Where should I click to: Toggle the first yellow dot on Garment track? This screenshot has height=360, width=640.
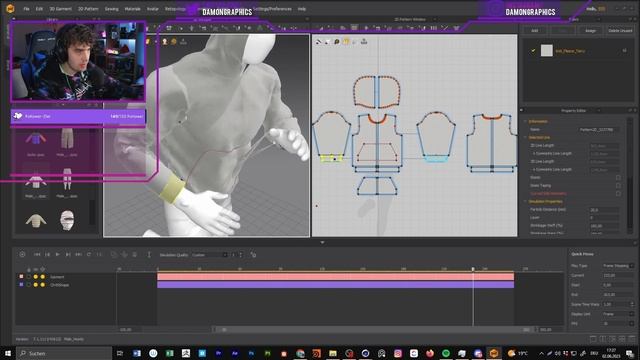coord(36,277)
